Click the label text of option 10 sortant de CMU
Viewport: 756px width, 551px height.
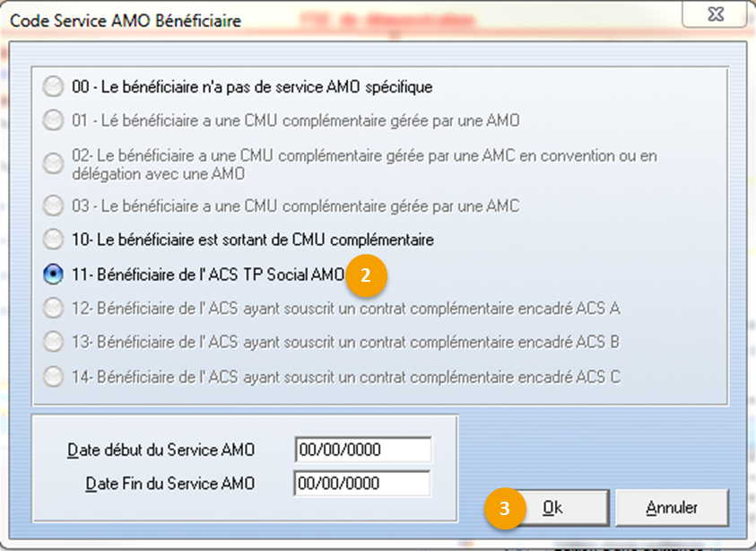[x=253, y=240]
